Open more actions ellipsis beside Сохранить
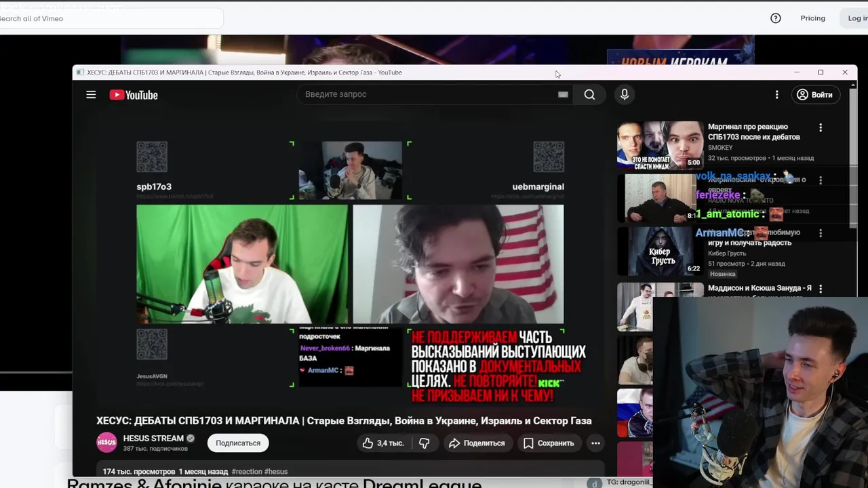This screenshot has width=868, height=488. (595, 443)
